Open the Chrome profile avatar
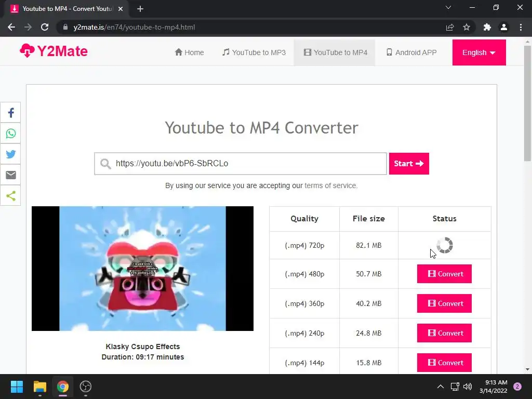This screenshot has height=399, width=532. 504,27
